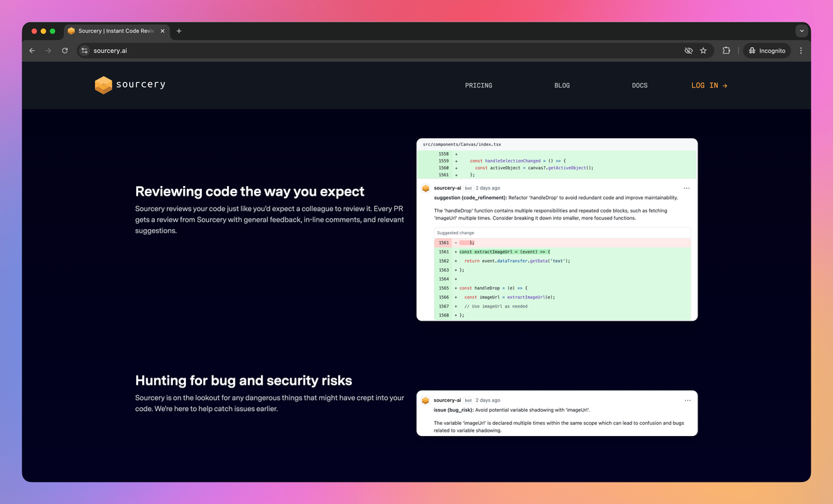
Task: Go back using browser back arrow
Action: coord(32,51)
